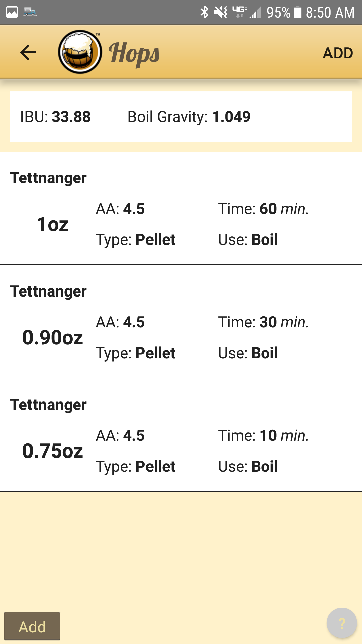This screenshot has height=644, width=362.
Task: Tap the back arrow icon
Action: pos(28,52)
